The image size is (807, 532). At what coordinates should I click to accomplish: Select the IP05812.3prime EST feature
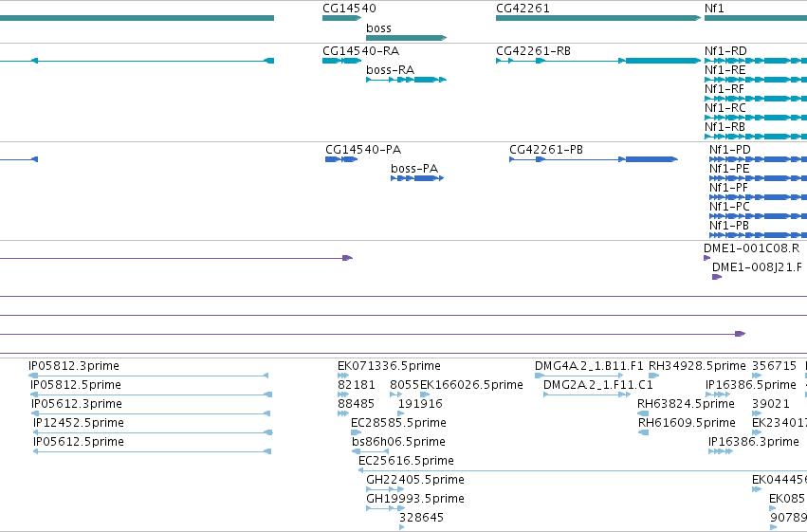point(150,376)
